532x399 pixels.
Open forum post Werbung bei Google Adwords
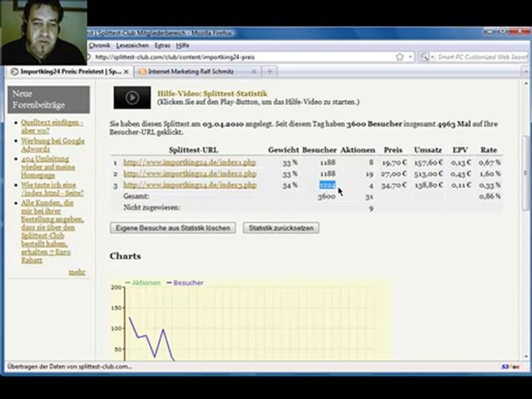point(53,145)
